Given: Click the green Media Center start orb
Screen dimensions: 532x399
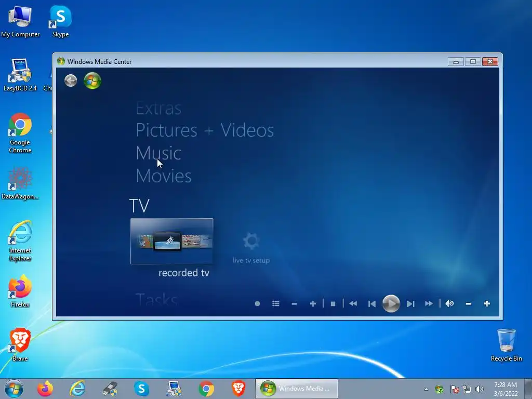Looking at the screenshot, I should coord(92,81).
